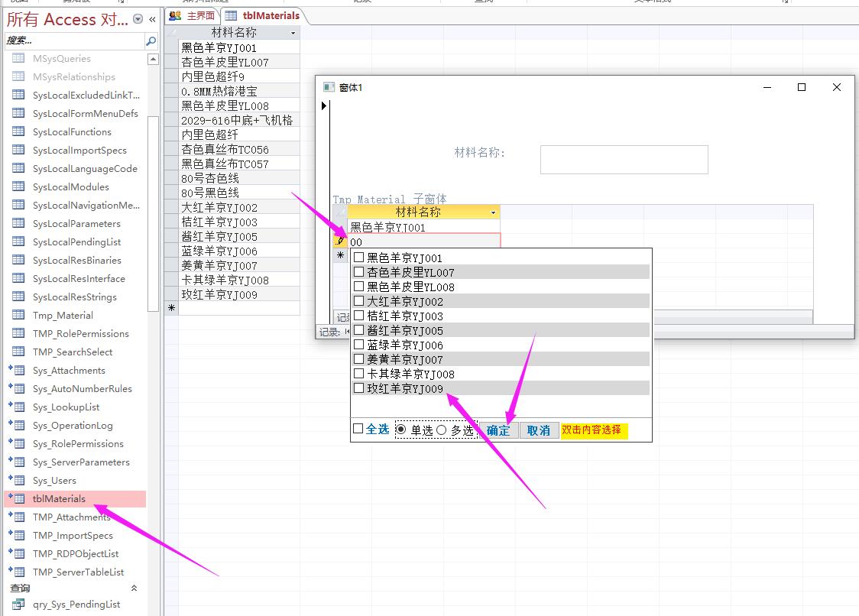859x616 pixels.
Task: Click the SysLocalModules table icon
Action: tap(18, 186)
